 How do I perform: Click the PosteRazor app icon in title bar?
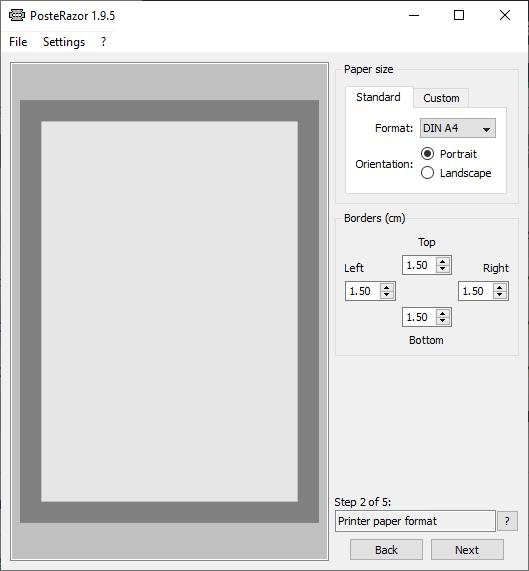coord(17,15)
